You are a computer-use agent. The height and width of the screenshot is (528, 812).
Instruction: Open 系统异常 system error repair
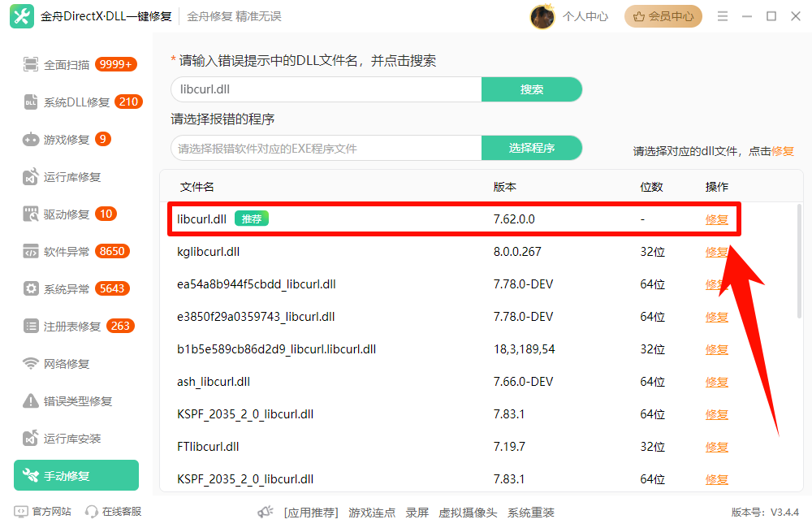tap(65, 288)
